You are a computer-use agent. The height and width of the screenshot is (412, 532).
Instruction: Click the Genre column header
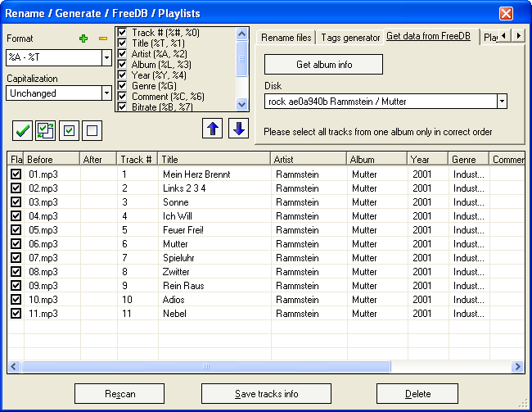pos(469,159)
